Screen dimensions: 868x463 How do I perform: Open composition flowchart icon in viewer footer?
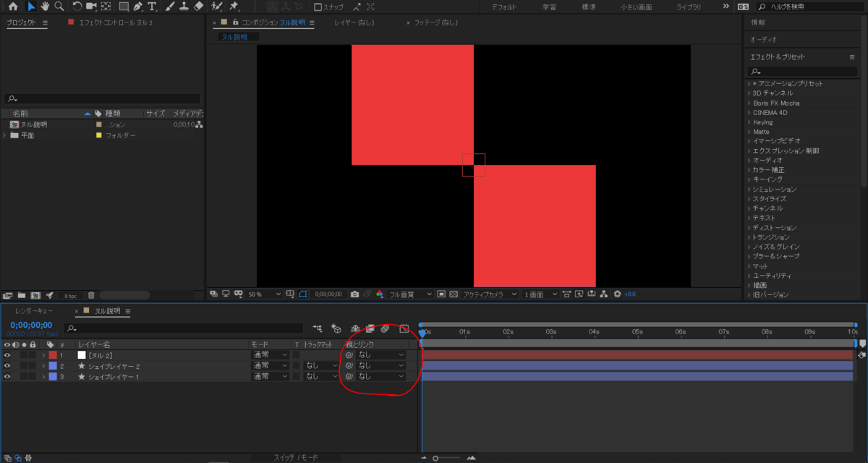[x=605, y=294]
